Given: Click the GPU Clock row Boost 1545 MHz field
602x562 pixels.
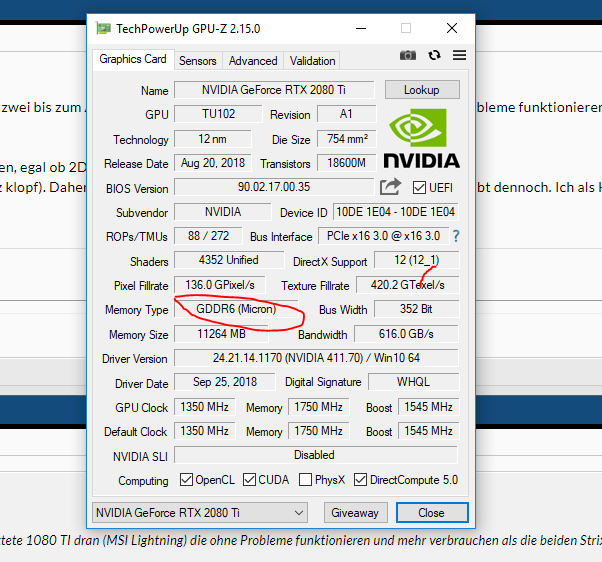Looking at the screenshot, I should (428, 407).
